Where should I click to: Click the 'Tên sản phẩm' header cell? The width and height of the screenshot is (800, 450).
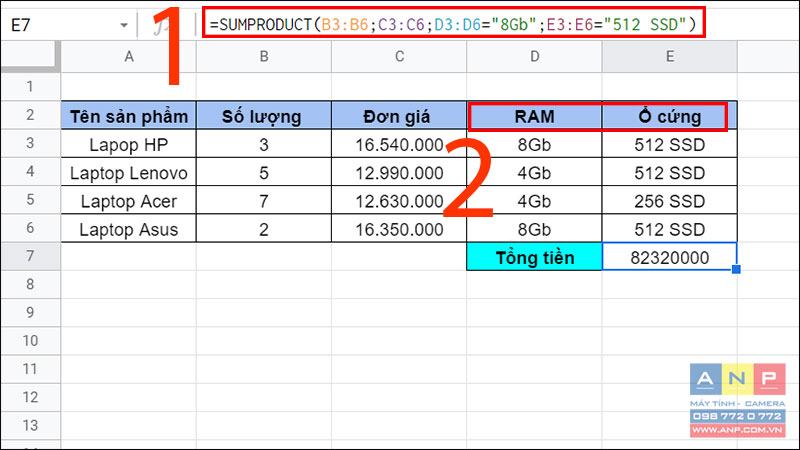[129, 115]
